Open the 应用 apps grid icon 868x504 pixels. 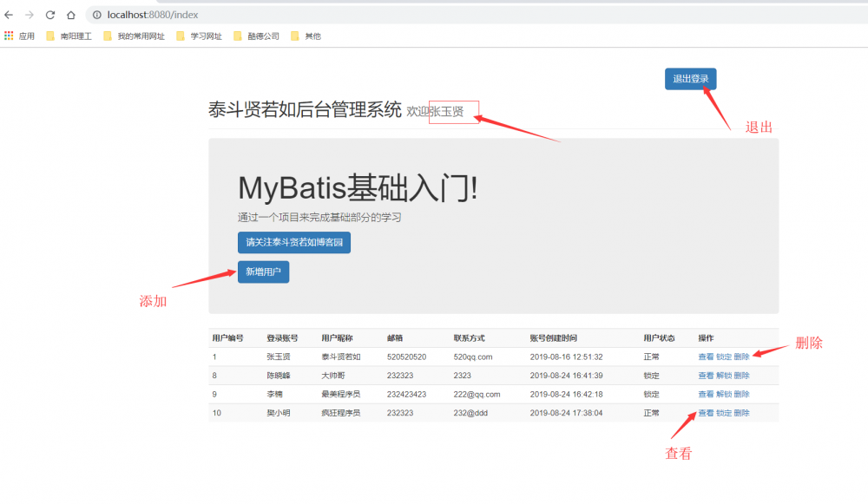pyautogui.click(x=10, y=36)
